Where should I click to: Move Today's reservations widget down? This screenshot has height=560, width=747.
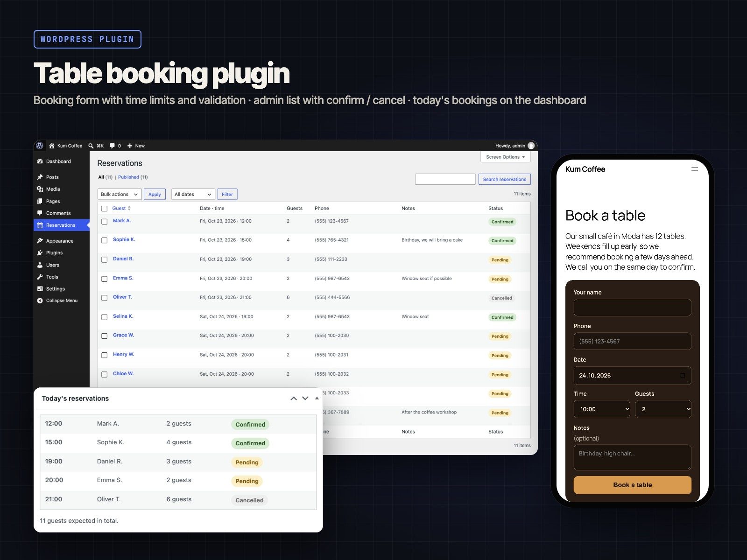point(305,399)
